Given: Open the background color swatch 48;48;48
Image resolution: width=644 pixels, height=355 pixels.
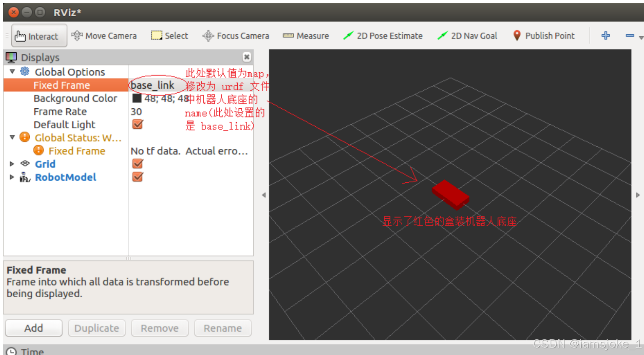Looking at the screenshot, I should click(x=137, y=98).
